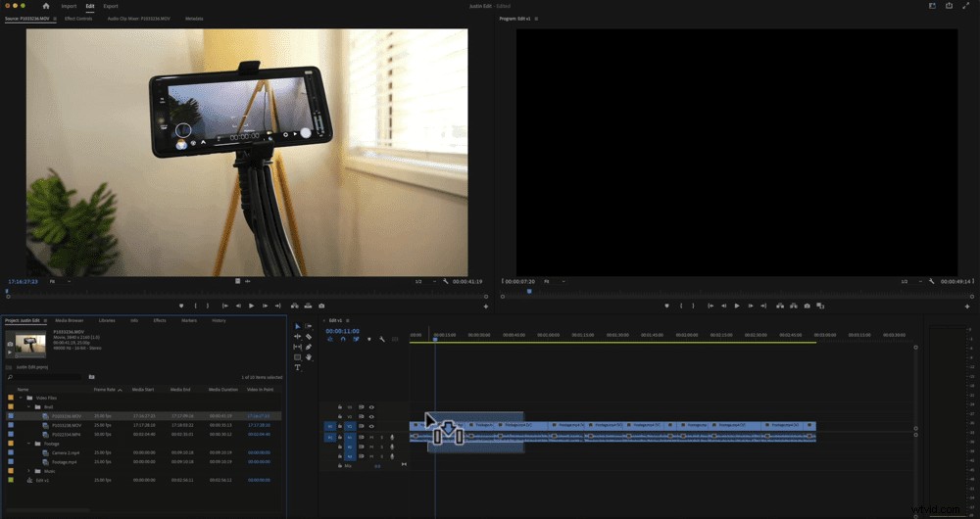Add marker in the timeline header
Screen dimensions: 980x519
(368, 339)
